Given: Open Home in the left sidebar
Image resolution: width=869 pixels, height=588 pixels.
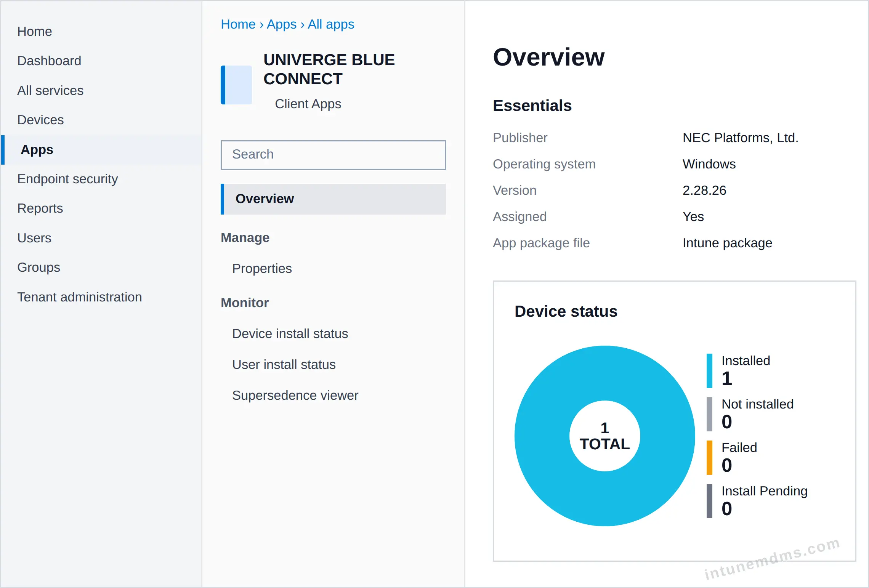Looking at the screenshot, I should pyautogui.click(x=35, y=31).
